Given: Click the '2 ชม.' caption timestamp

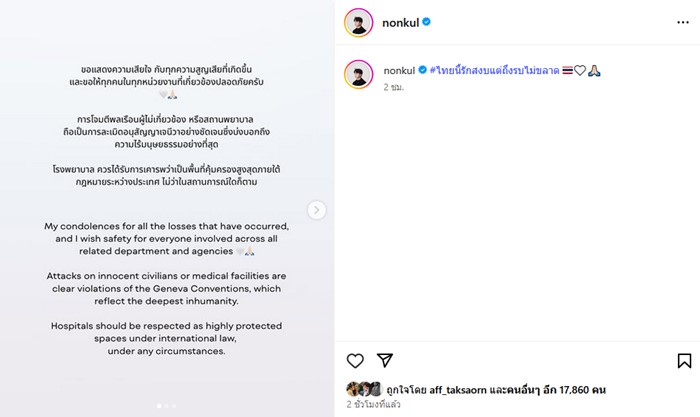Looking at the screenshot, I should point(395,88).
